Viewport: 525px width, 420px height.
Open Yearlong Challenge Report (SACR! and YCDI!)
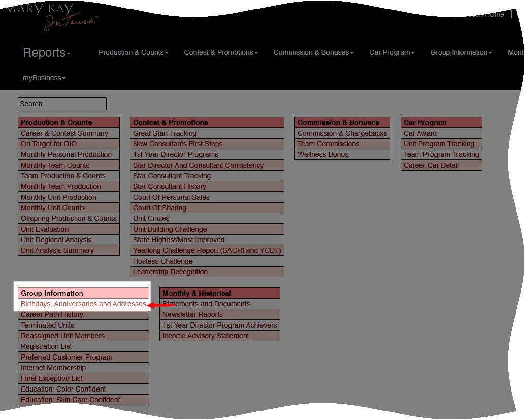coord(207,251)
